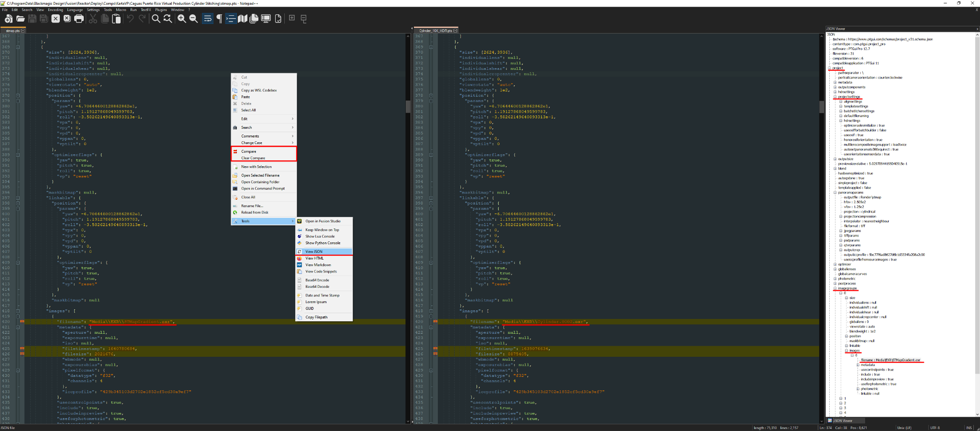This screenshot has height=431, width=980.
Task: Select Open in Fusion Studio submenu item
Action: (x=324, y=221)
